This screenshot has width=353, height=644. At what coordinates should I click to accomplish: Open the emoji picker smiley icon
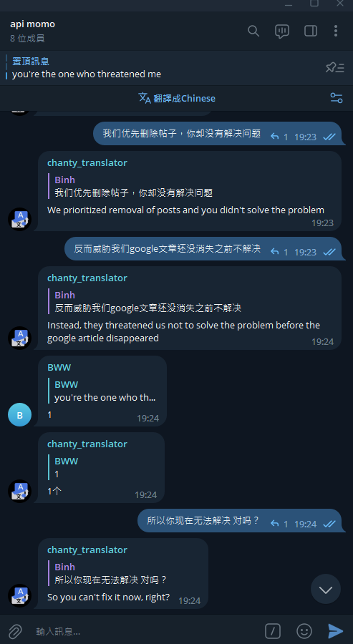coord(304,631)
